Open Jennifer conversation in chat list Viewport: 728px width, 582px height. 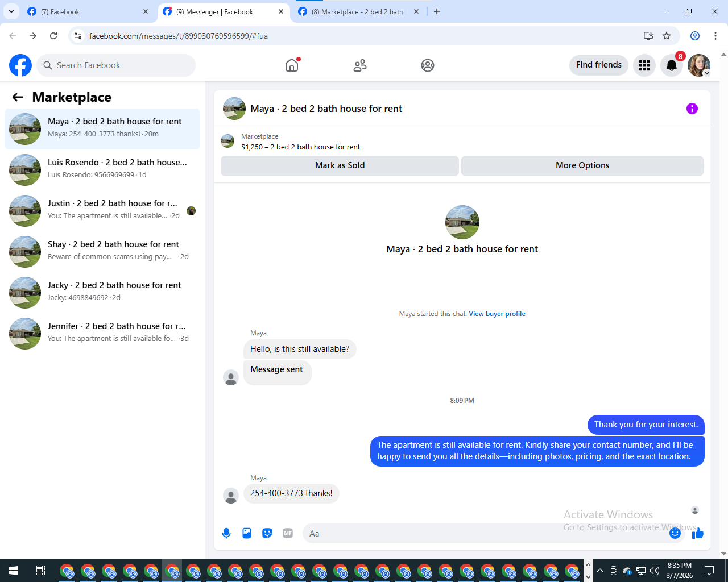[x=102, y=334]
